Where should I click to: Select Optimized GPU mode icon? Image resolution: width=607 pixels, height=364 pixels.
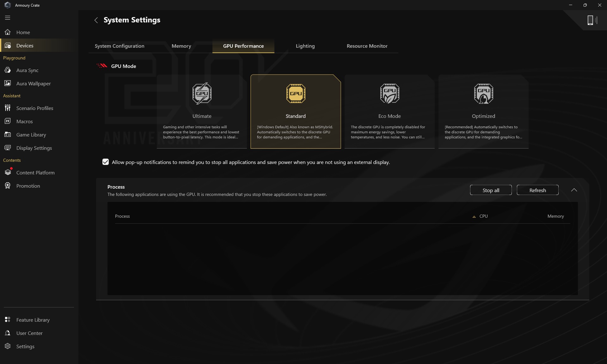point(483,94)
